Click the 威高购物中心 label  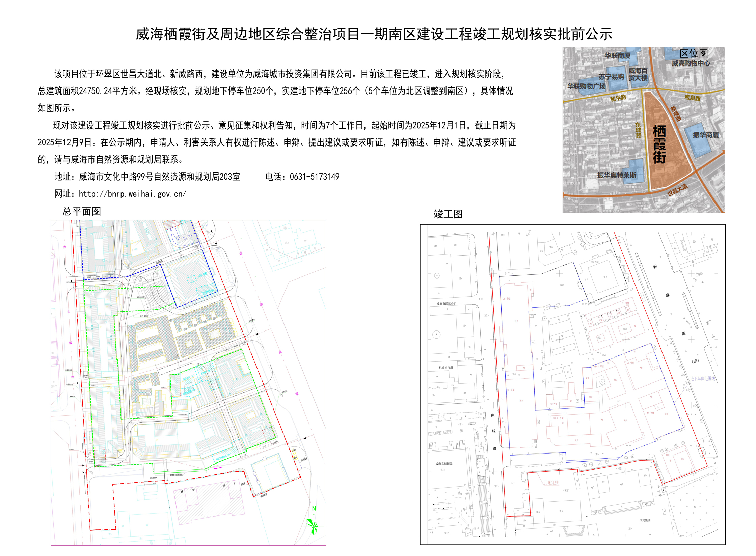point(691,63)
